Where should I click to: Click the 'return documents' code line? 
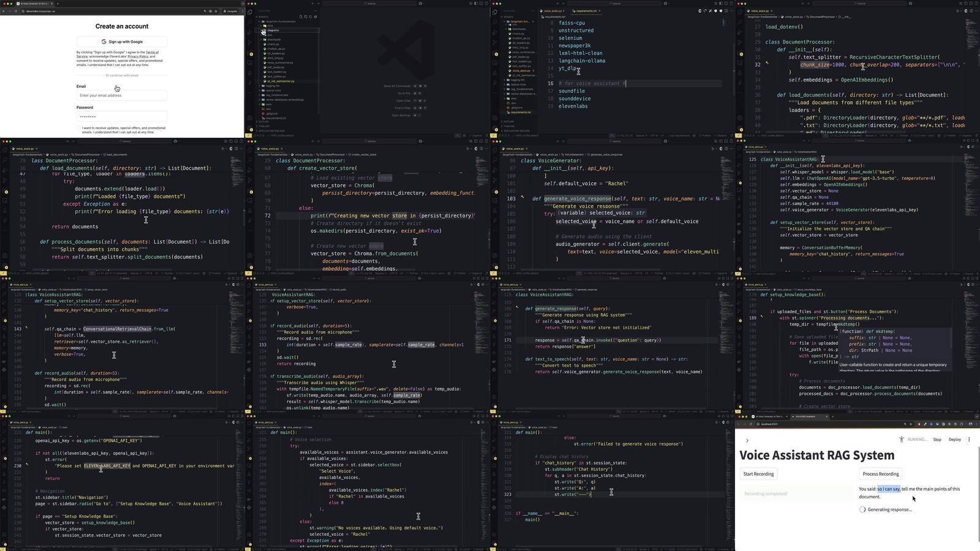(75, 227)
